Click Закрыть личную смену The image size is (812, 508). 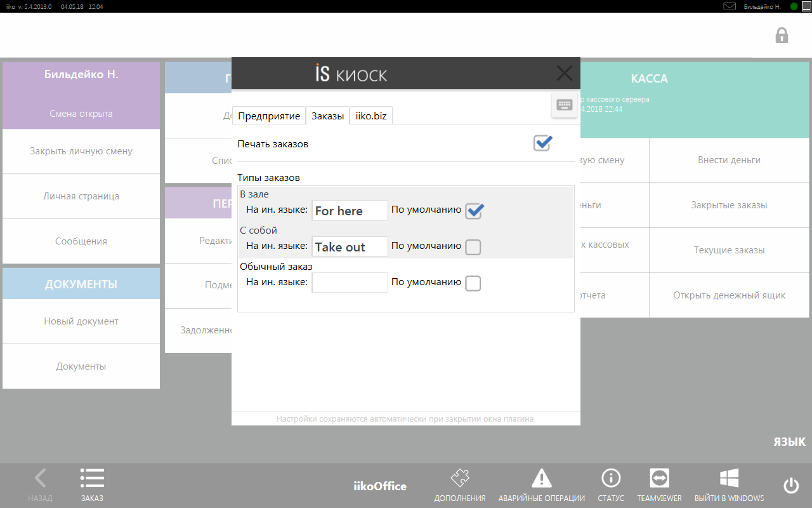(x=81, y=151)
